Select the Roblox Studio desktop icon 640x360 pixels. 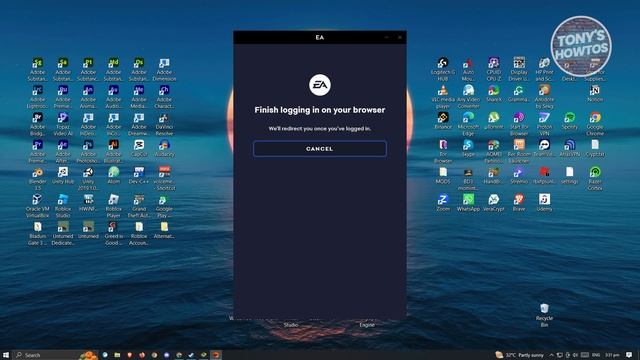(x=63, y=206)
